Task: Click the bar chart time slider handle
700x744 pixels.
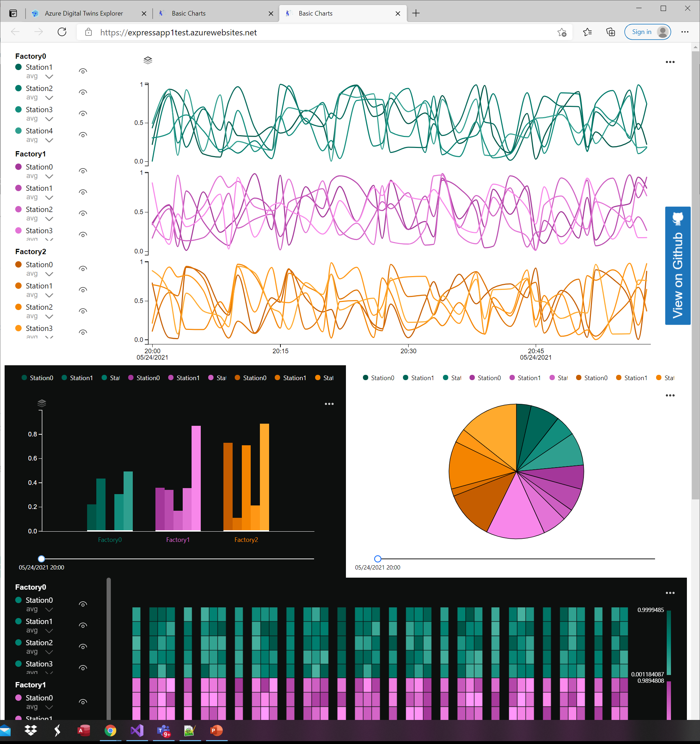Action: pos(41,559)
